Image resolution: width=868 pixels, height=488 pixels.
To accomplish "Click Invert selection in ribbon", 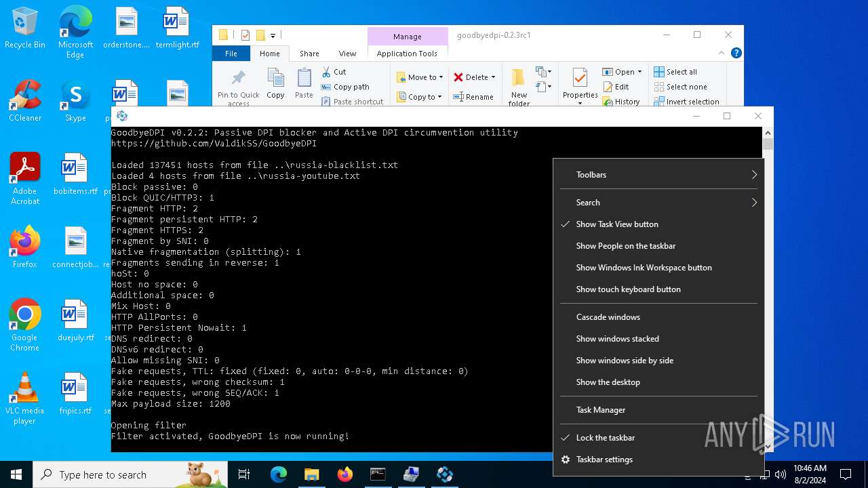I will tap(686, 102).
